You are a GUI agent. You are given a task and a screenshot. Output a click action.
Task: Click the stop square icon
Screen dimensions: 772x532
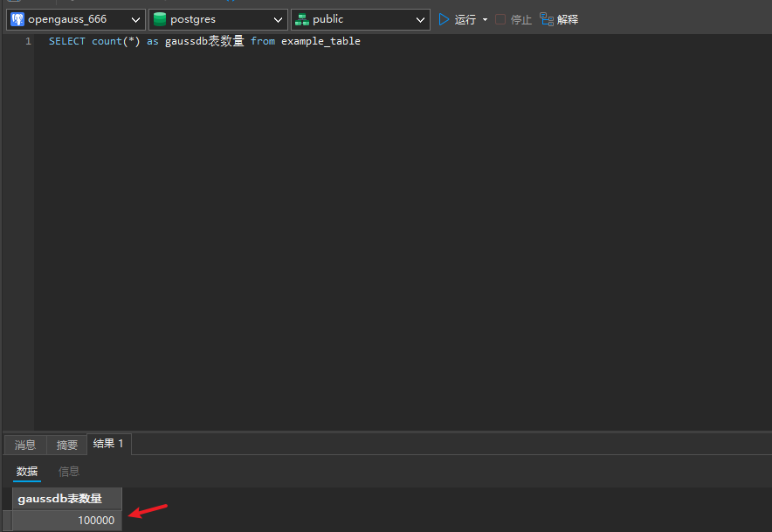coord(500,19)
